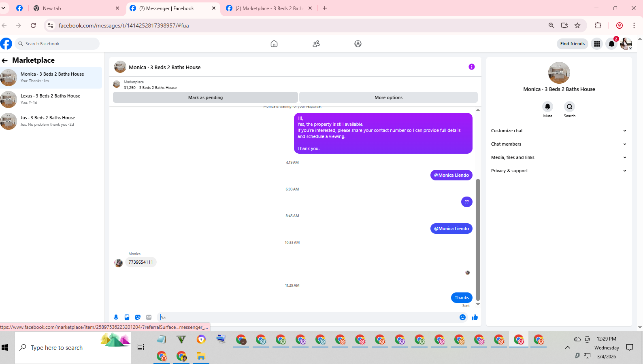Image resolution: width=643 pixels, height=364 pixels.
Task: Open Chrome extensions puzzle icon
Action: [x=598, y=25]
